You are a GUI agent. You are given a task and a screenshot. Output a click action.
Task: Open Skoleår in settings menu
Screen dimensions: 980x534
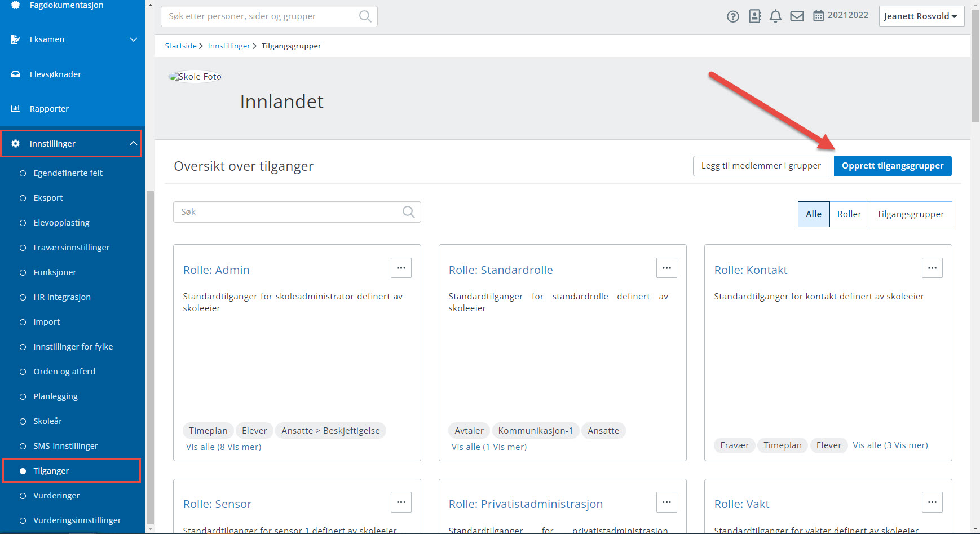point(48,421)
